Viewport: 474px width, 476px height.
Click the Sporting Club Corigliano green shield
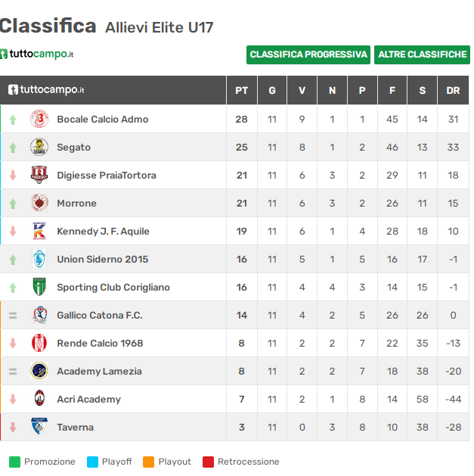pos(39,287)
